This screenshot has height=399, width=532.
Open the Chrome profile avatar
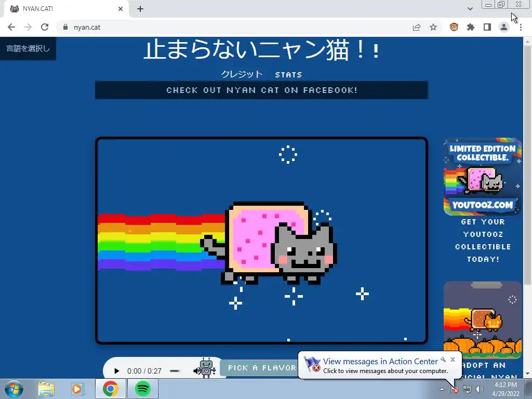504,27
